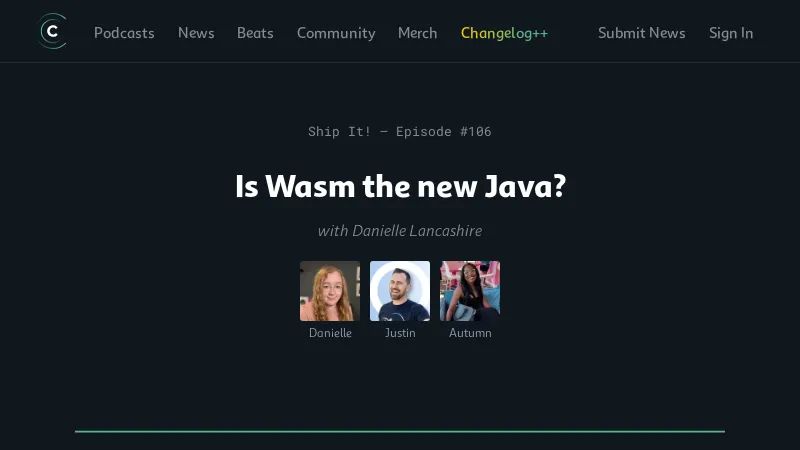Viewport: 800px width, 450px height.
Task: Open the Podcasts menu
Action: pyautogui.click(x=124, y=33)
